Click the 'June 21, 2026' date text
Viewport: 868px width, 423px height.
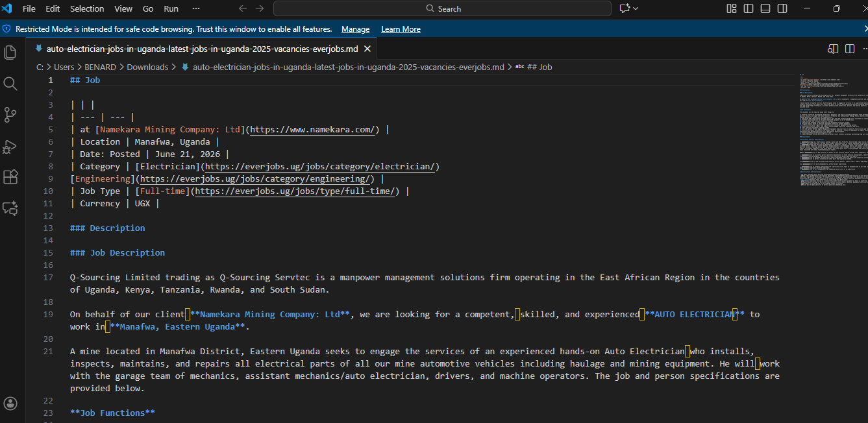click(188, 154)
